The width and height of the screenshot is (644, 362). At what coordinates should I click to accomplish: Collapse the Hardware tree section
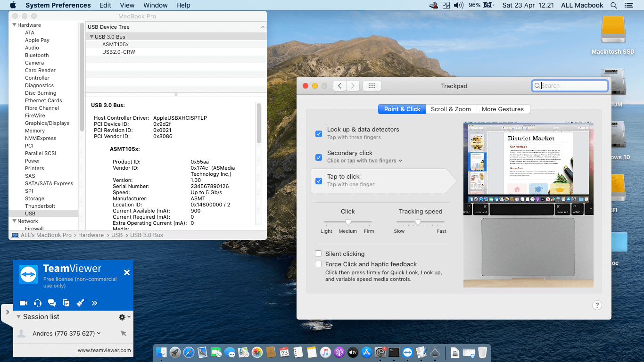(x=15, y=25)
